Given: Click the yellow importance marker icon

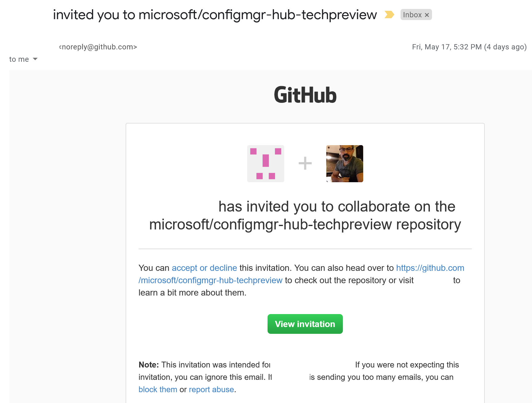Looking at the screenshot, I should click(389, 15).
